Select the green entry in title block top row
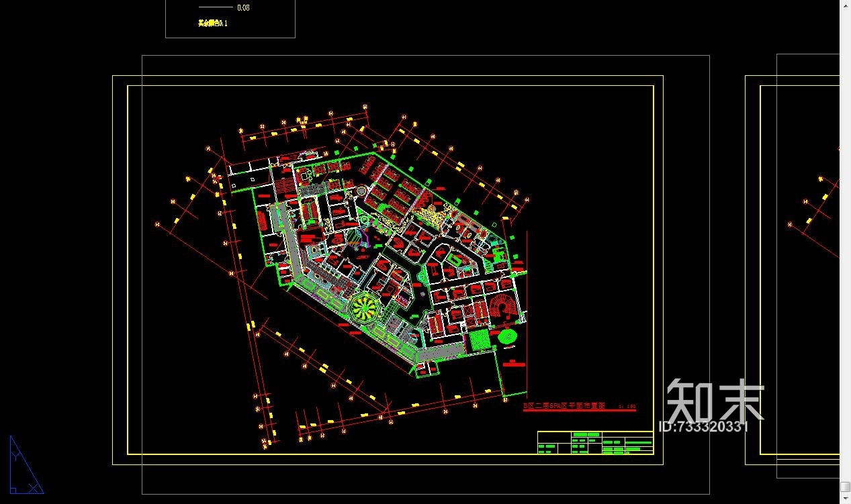The image size is (851, 504). pos(585,435)
